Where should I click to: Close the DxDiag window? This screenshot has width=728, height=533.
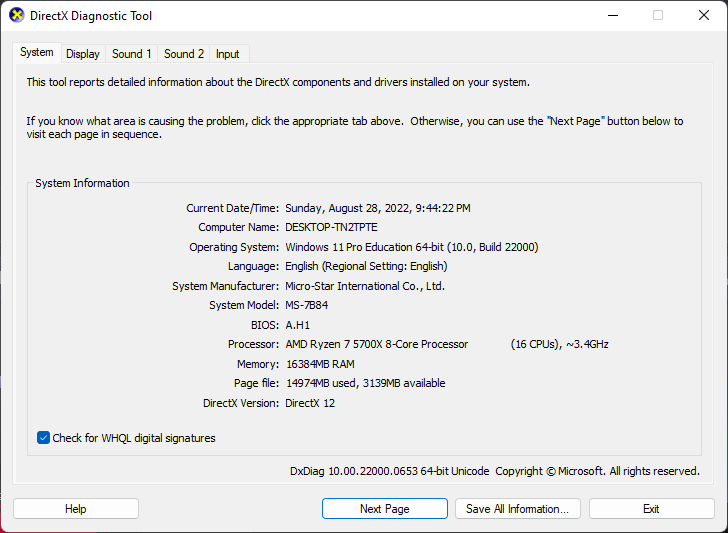[703, 16]
